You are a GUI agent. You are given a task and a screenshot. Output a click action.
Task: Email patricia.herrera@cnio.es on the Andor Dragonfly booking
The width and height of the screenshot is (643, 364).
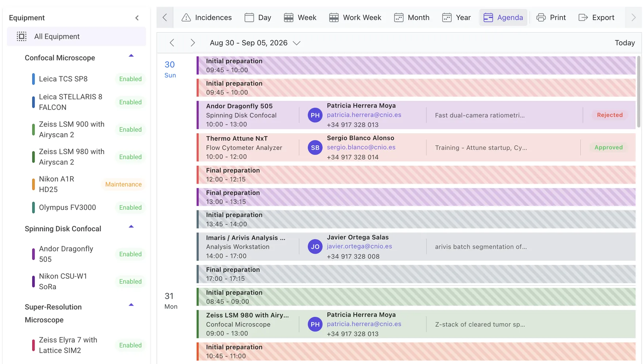coord(364,115)
